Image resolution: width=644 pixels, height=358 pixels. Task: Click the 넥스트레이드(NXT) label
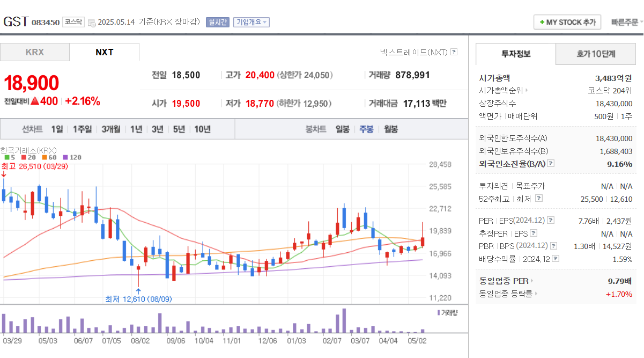coord(413,52)
